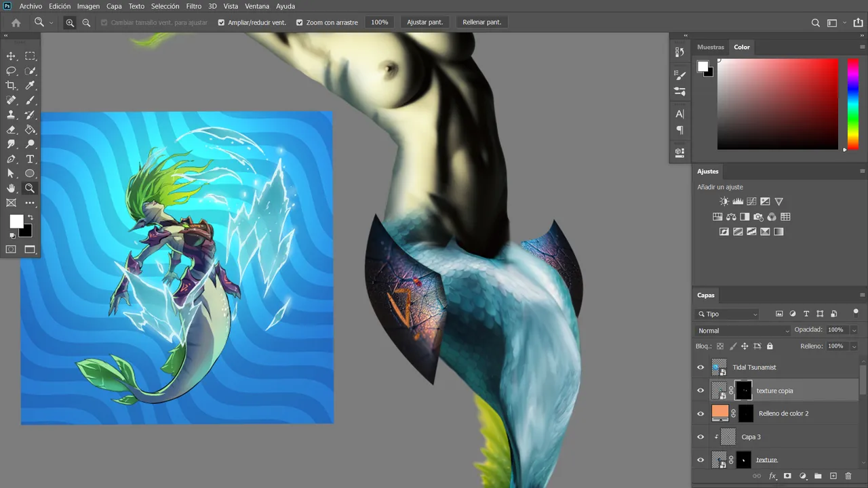Image resolution: width=868 pixels, height=488 pixels.
Task: Open the Imagen menu
Action: pyautogui.click(x=88, y=6)
